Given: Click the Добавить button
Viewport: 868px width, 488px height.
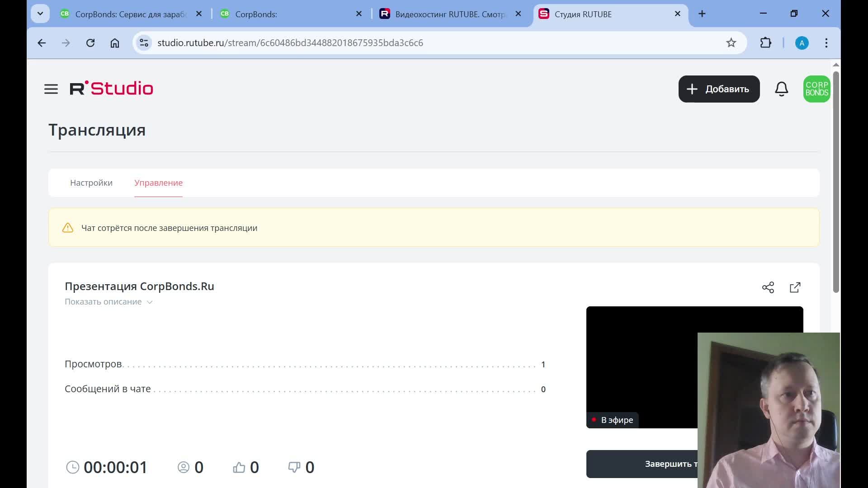Looking at the screenshot, I should point(719,89).
